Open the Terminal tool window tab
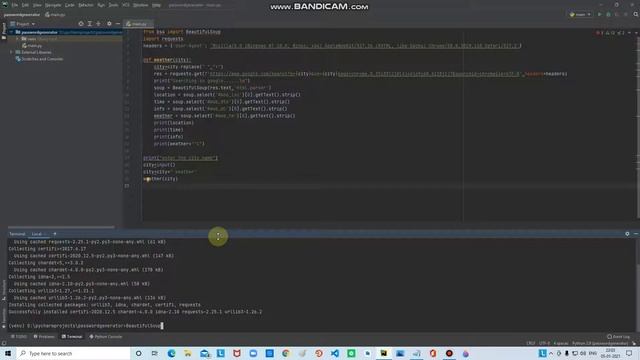The height and width of the screenshot is (360, 640). coord(72,337)
